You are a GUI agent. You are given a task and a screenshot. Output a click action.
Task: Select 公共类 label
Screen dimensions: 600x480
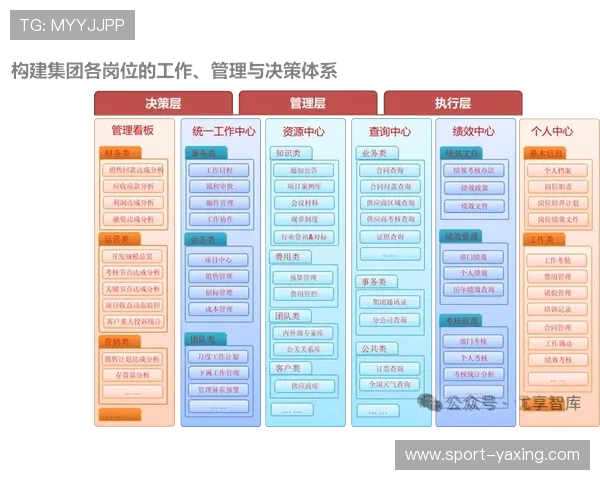377,349
